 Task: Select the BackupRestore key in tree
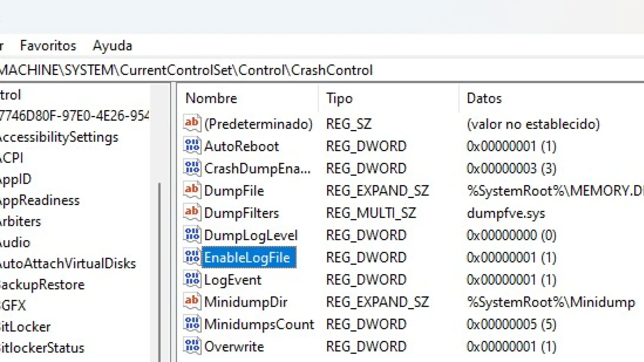coord(42,285)
